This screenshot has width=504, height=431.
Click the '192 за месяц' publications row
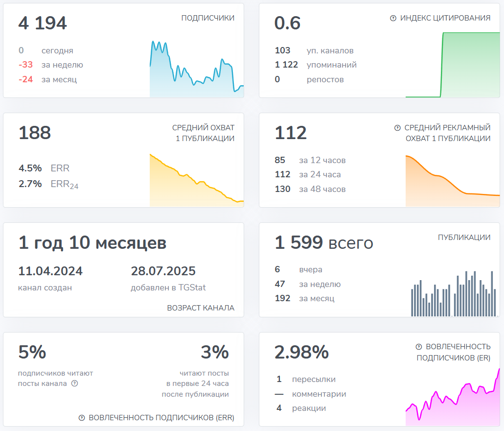point(305,298)
